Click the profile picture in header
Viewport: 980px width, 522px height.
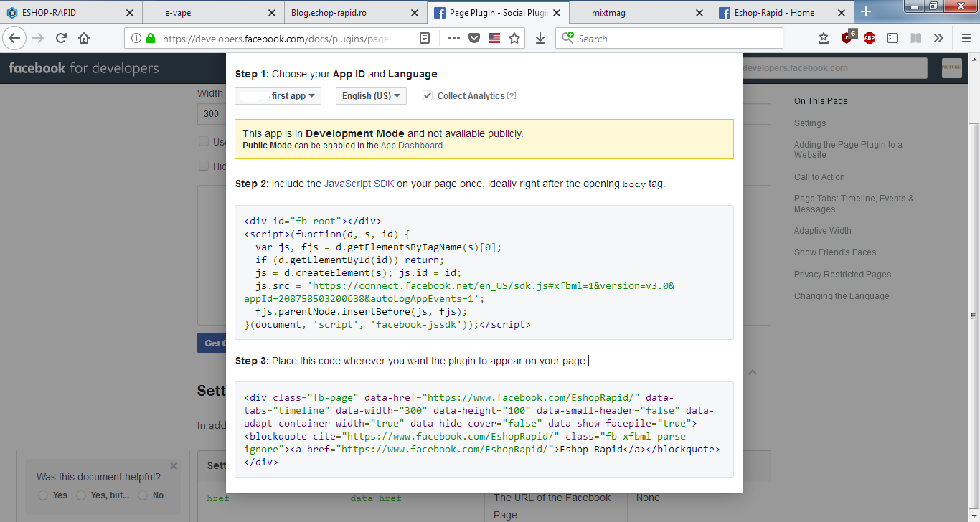[x=951, y=68]
